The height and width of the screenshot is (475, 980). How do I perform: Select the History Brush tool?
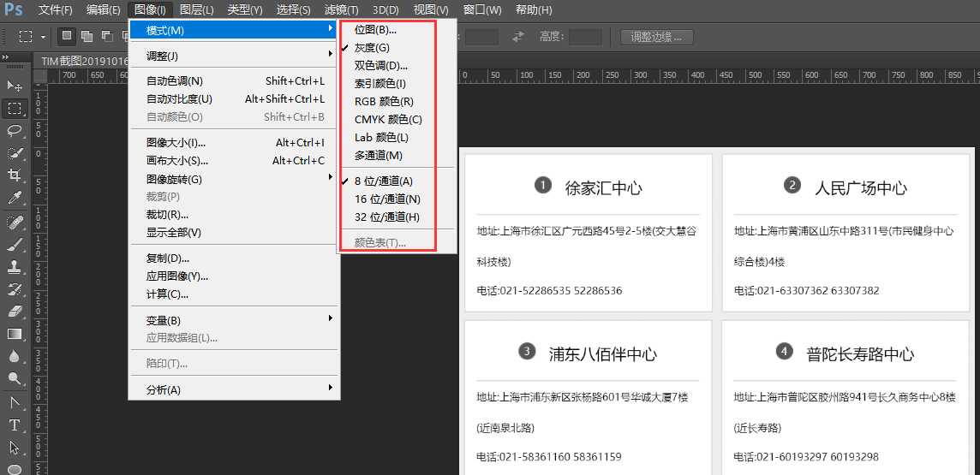click(x=14, y=289)
